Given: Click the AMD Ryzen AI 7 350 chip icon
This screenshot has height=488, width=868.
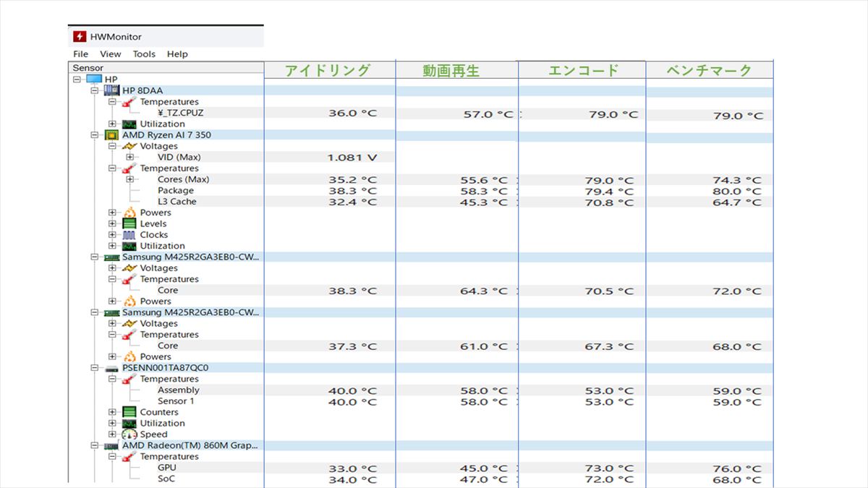Looking at the screenshot, I should (x=112, y=135).
